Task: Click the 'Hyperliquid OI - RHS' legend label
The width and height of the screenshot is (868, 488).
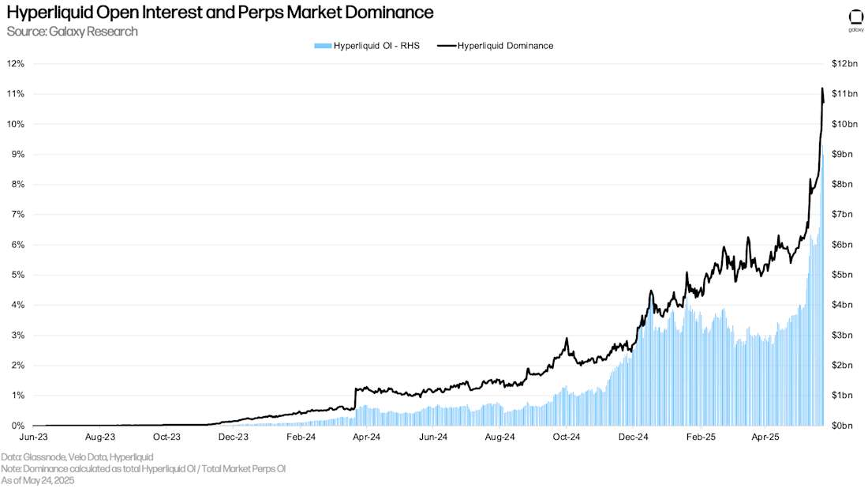Action: 376,46
